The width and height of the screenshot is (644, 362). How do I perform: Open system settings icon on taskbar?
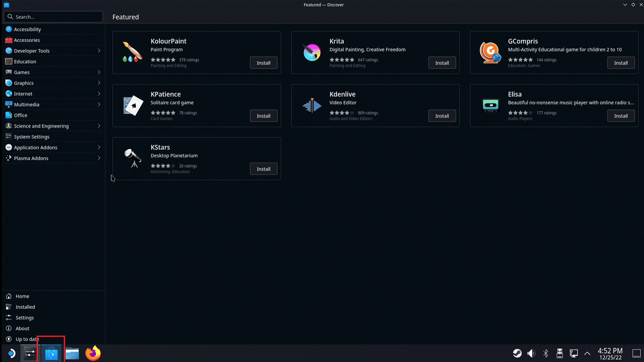(30, 353)
